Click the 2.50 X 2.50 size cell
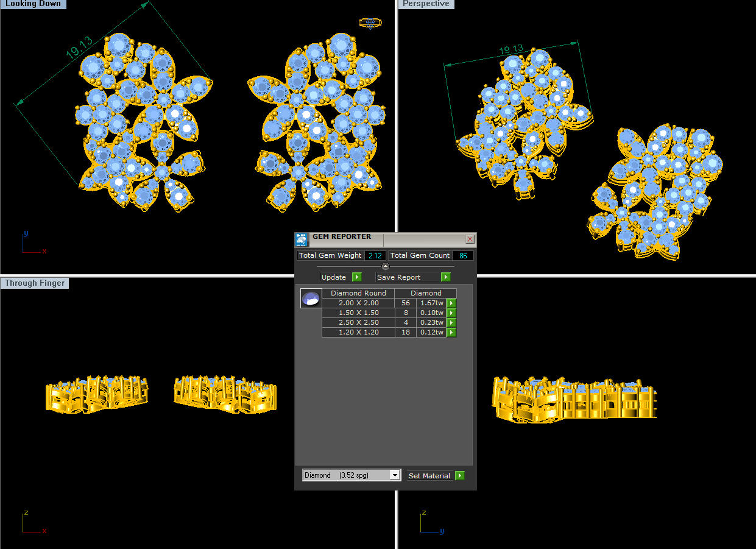Image resolution: width=756 pixels, height=549 pixels. pyautogui.click(x=358, y=322)
